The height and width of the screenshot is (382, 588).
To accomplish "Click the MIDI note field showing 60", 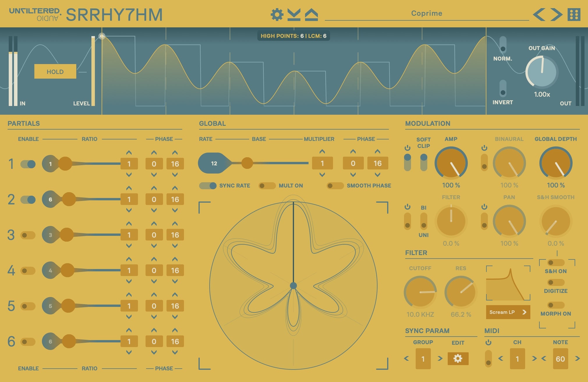I will click(x=560, y=359).
